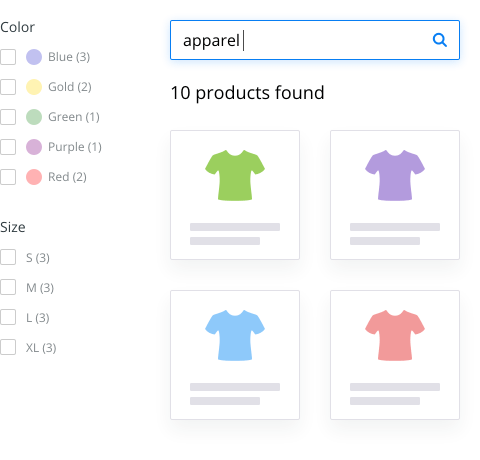Click the 'Gold (2)' label

(x=70, y=87)
